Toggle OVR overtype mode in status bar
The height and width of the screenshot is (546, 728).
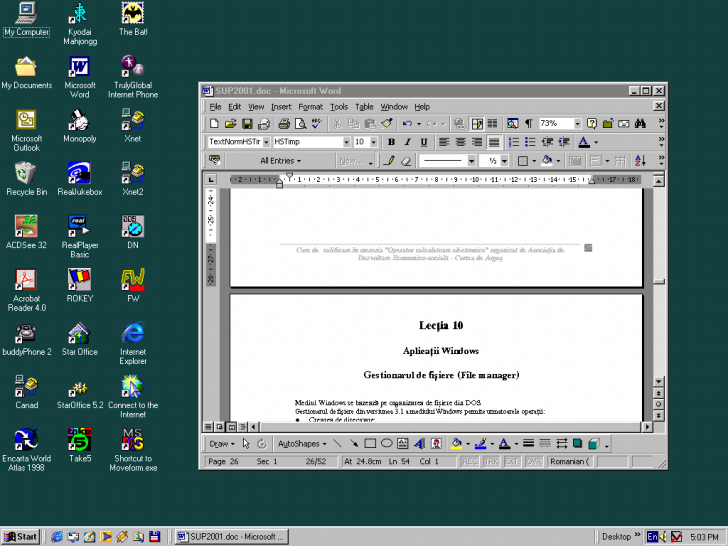(533, 462)
